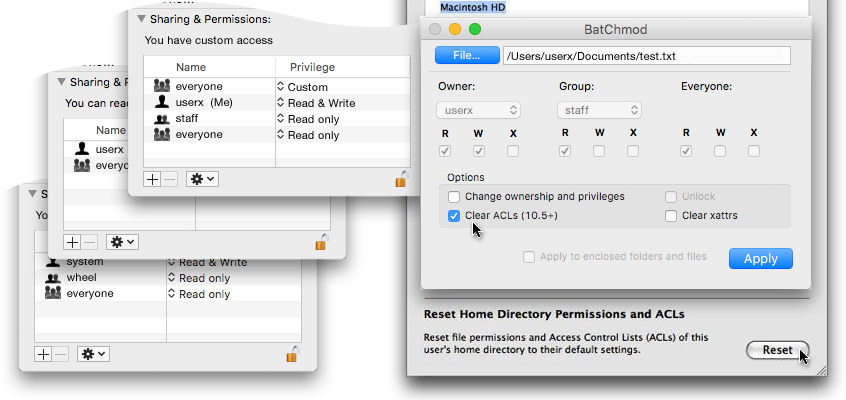The height and width of the screenshot is (400, 846).
Task: Click 'Reset Home Directory Permissions and ACLs' heading
Action: (554, 314)
